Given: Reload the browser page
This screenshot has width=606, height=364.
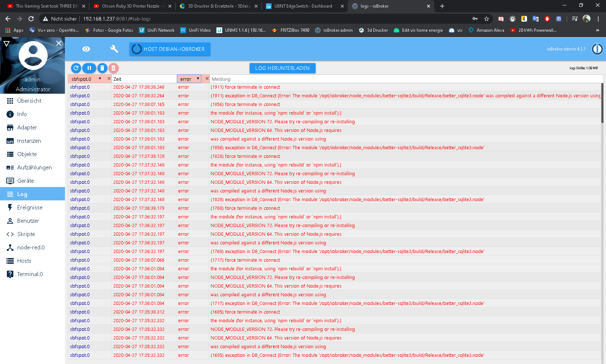Looking at the screenshot, I should tap(31, 19).
